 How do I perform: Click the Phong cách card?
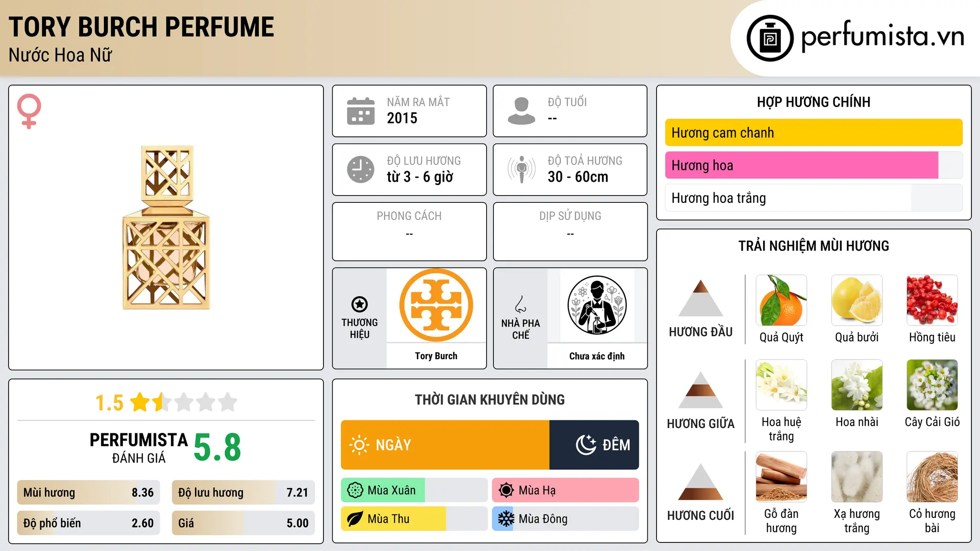tap(409, 231)
